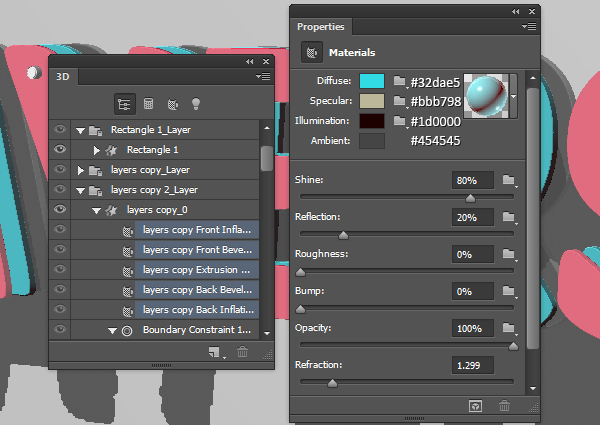This screenshot has width=600, height=425.
Task: Collapse Boundary Constraint 1 item
Action: tap(112, 331)
